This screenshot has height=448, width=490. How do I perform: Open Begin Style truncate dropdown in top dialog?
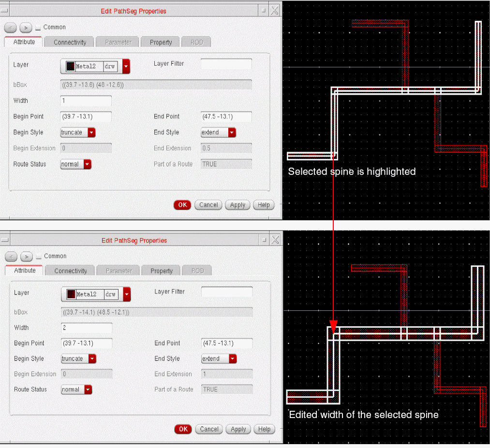click(78, 132)
